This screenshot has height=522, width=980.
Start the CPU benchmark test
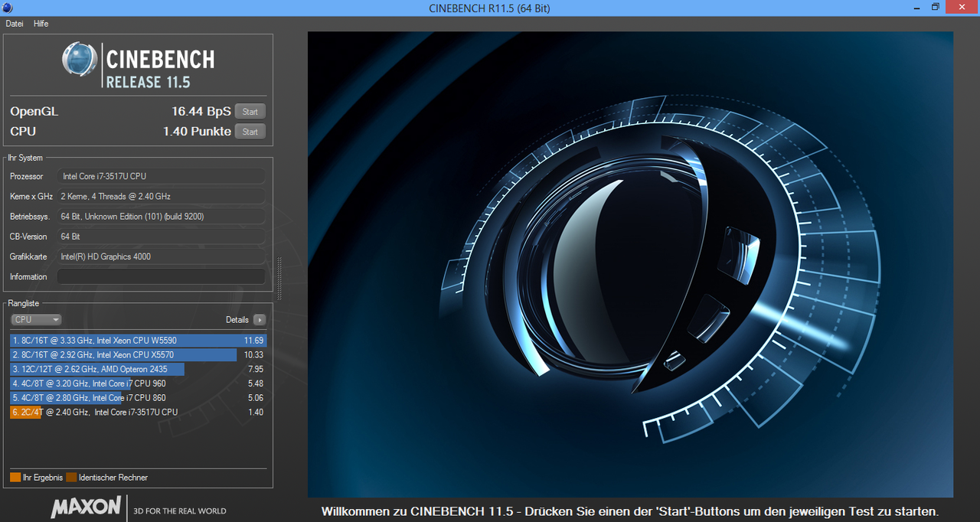(x=250, y=132)
